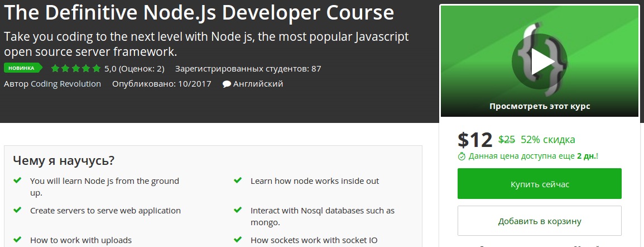The image size is (644, 247).
Task: Click Просмотреть этот курс caption
Action: click(540, 106)
